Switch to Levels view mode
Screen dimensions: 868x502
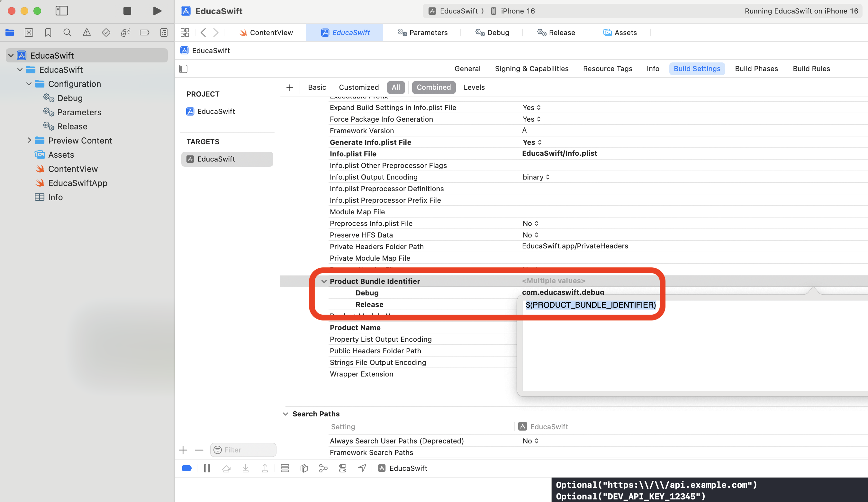pos(474,88)
